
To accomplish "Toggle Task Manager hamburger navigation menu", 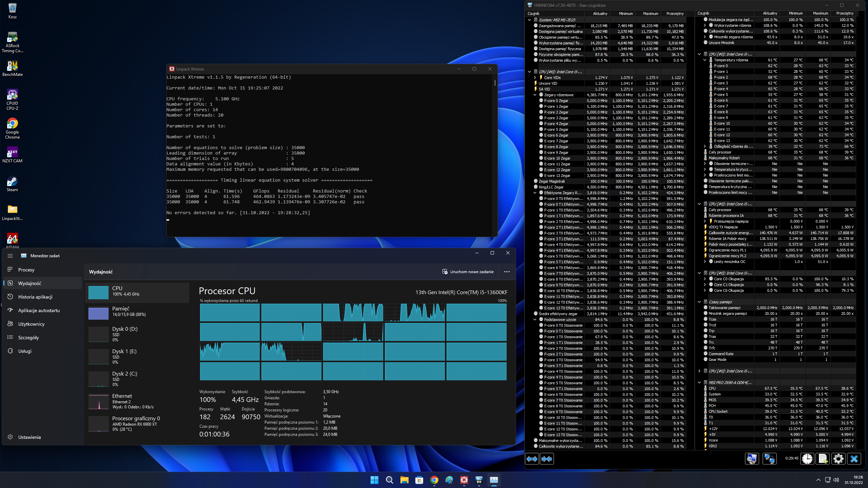I will coord(10,256).
